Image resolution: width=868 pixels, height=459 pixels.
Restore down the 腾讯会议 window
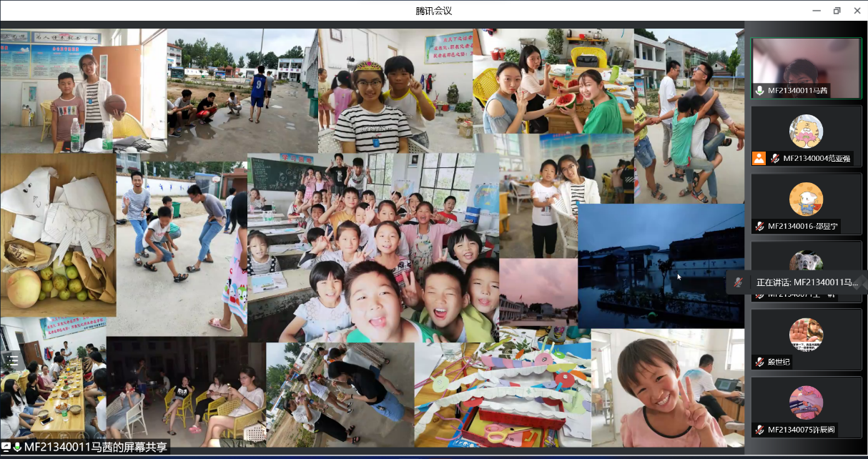click(837, 11)
